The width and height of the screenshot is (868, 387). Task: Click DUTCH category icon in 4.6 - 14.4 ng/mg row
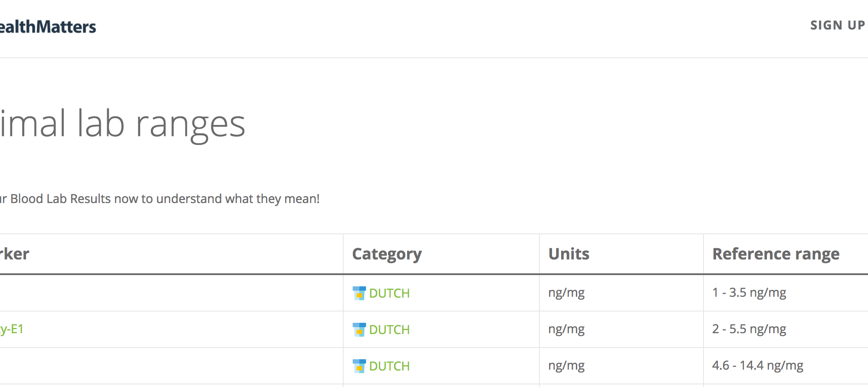359,366
